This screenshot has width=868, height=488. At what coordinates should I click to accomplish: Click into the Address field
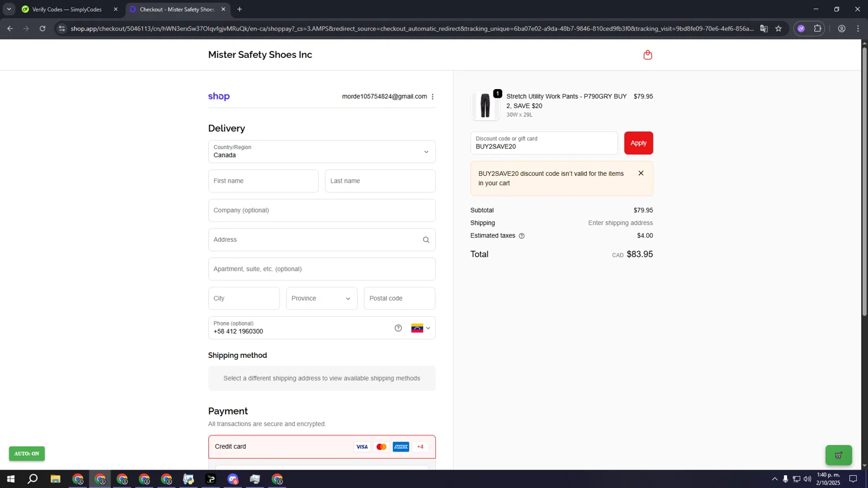tap(322, 240)
